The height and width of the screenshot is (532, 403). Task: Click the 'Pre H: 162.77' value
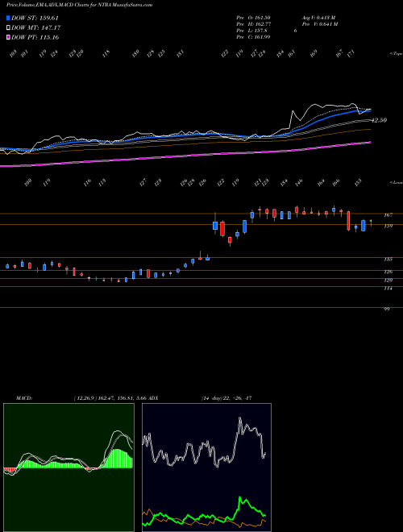[253, 24]
